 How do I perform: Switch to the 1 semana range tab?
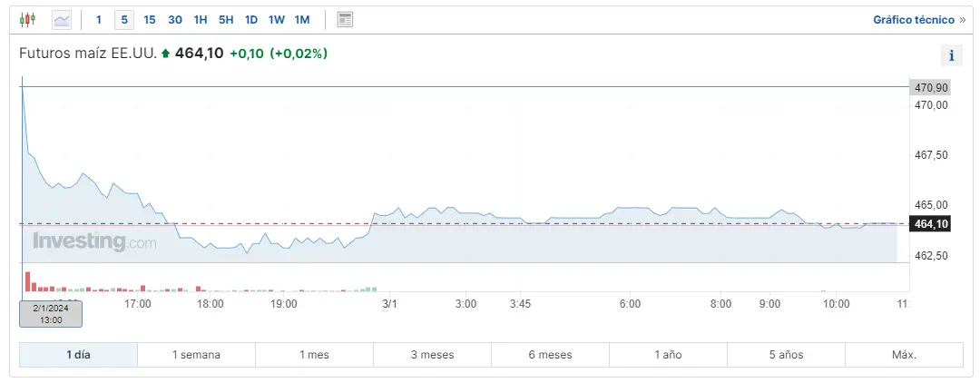click(196, 355)
